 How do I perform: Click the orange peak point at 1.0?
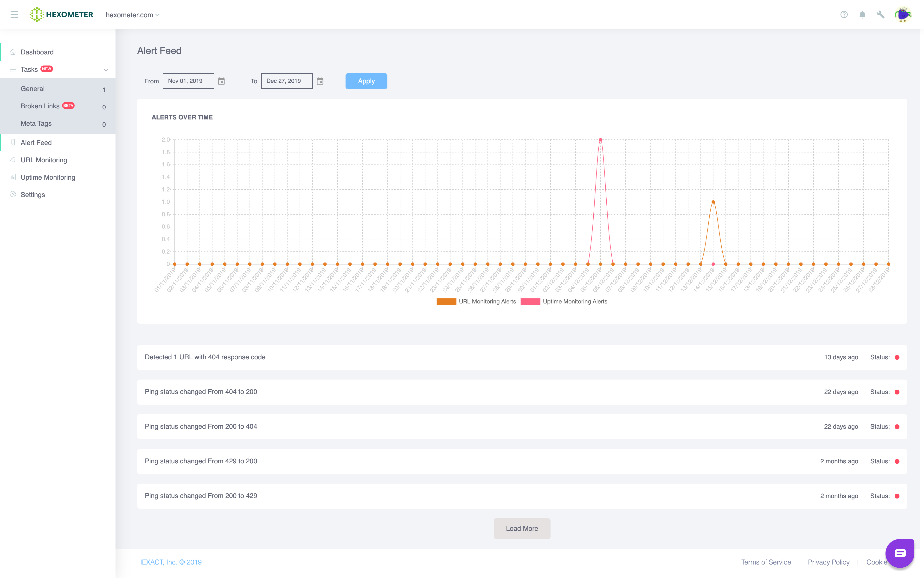[713, 202]
